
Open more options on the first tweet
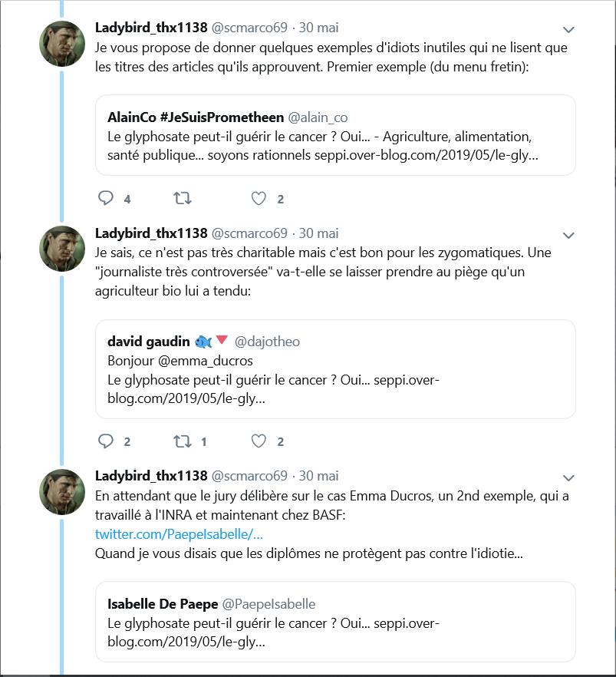568,30
